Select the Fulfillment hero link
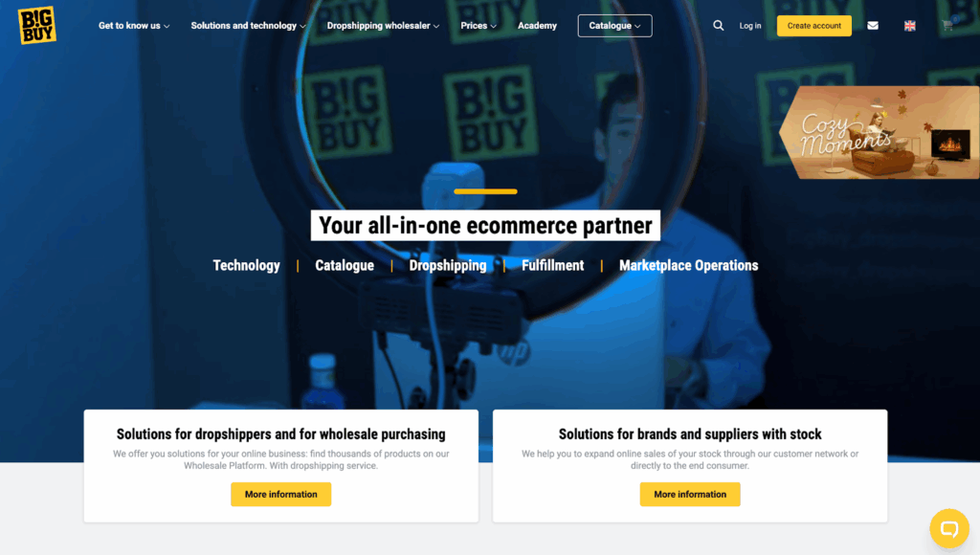Image resolution: width=980 pixels, height=555 pixels. [x=552, y=266]
